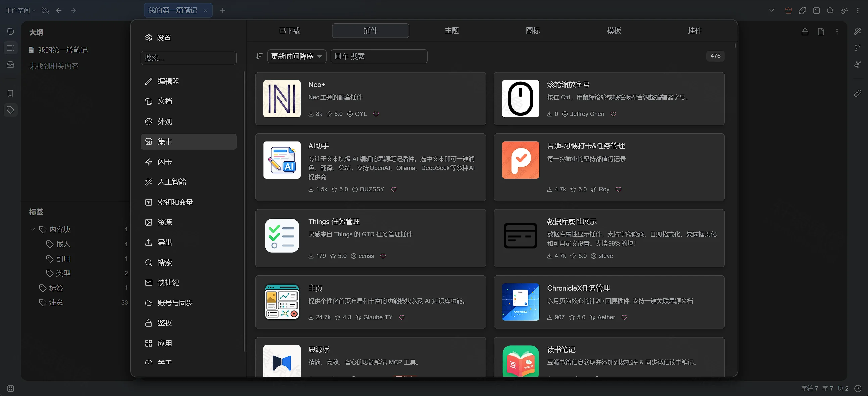
Task: Click the heart icon on 主页 card
Action: point(401,317)
